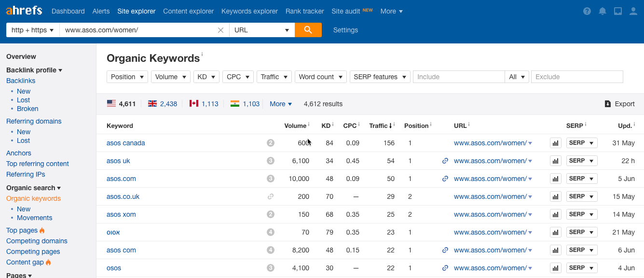Open the URL mode dropdown
This screenshot has height=278, width=644.
coord(262,30)
